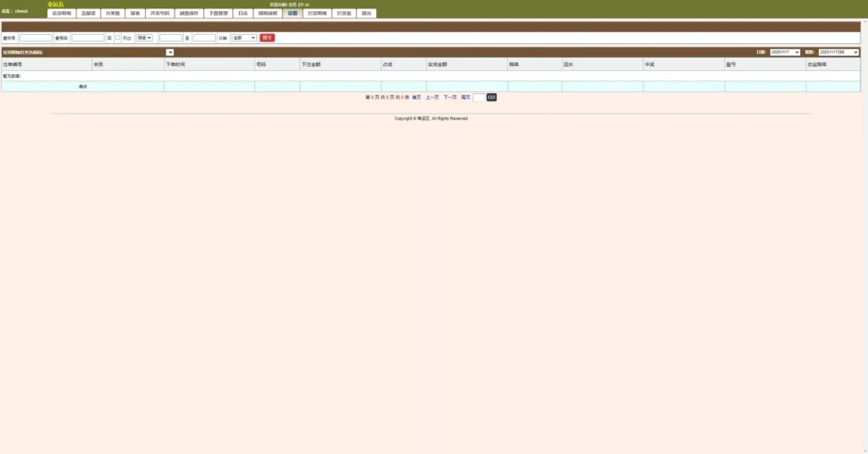This screenshot has height=454, width=868.
Task: Switch to the 报表 tab
Action: (136, 14)
